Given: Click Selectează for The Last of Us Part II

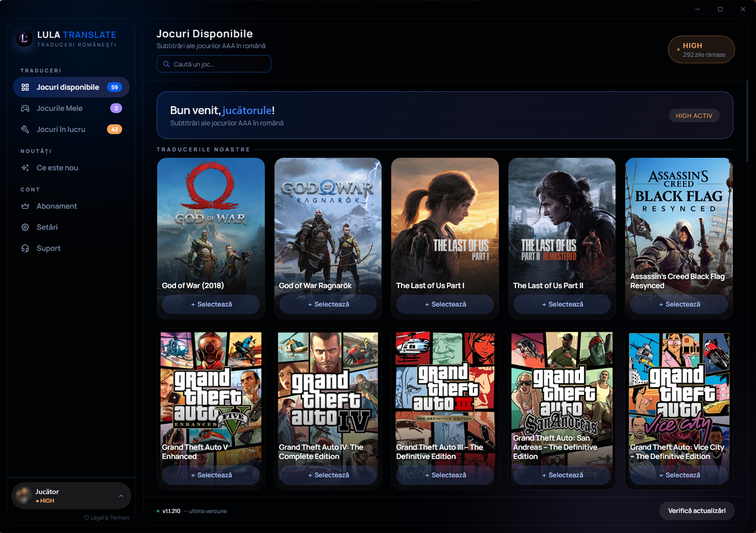Looking at the screenshot, I should tap(562, 304).
